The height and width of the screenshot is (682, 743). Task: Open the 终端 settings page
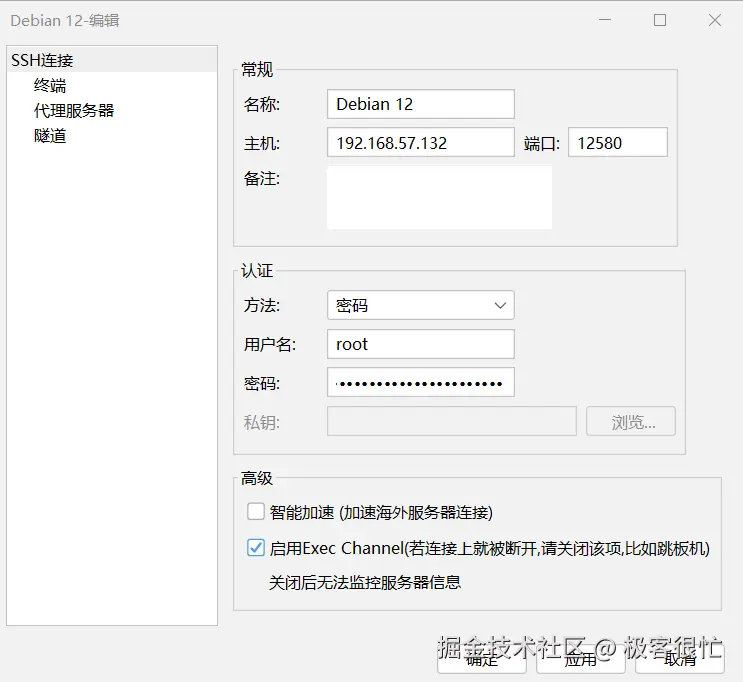pyautogui.click(x=50, y=86)
